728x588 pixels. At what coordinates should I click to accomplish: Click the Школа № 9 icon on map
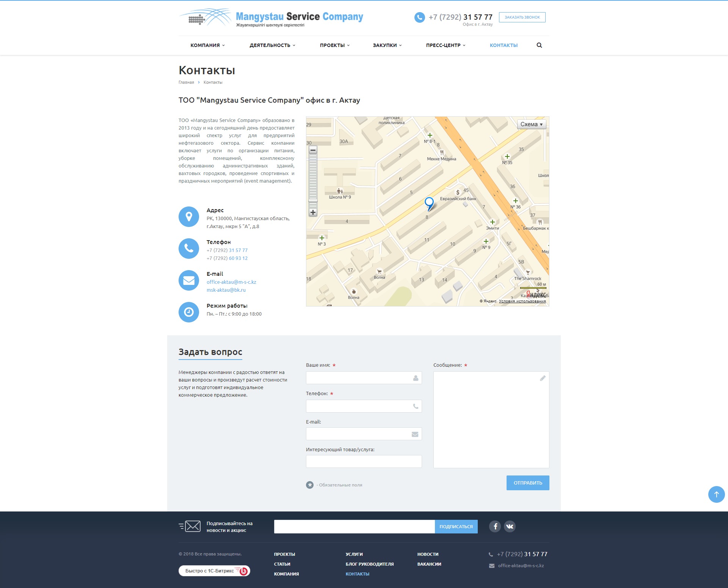coord(340,191)
